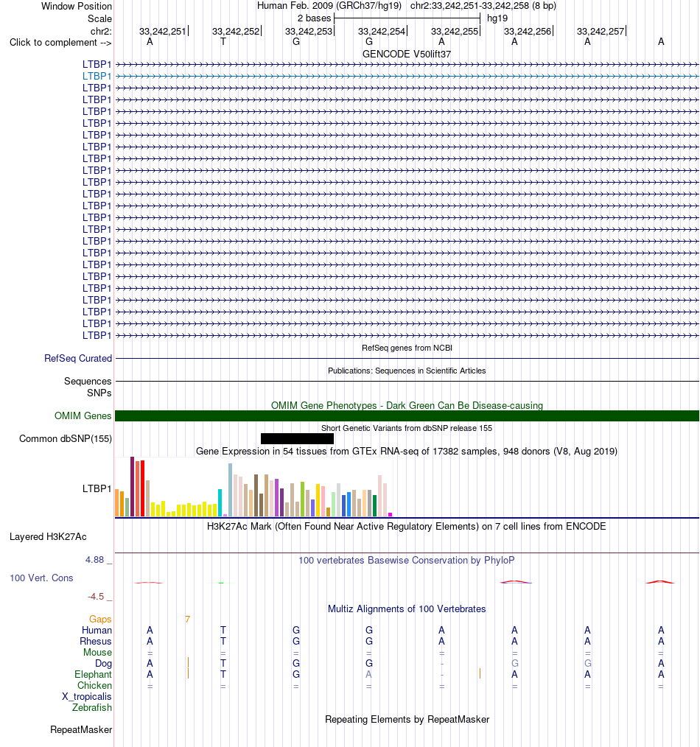Viewport: 700px width, 747px height.
Task: Click the GENCODE V50lift37 track title
Action: point(407,54)
